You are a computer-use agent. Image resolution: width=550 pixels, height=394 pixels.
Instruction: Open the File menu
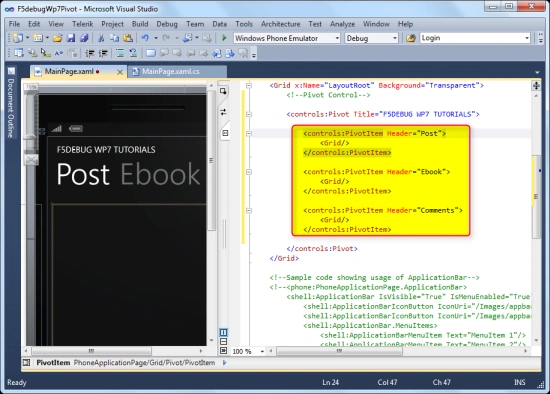click(x=14, y=24)
